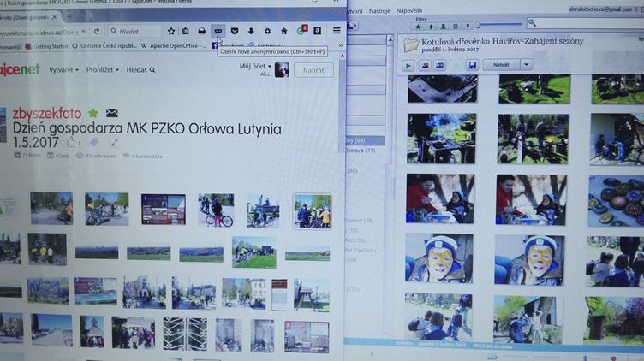This screenshot has width=644, height=361.
Task: Click the green star next to zbyszekfoto
Action: [92, 112]
